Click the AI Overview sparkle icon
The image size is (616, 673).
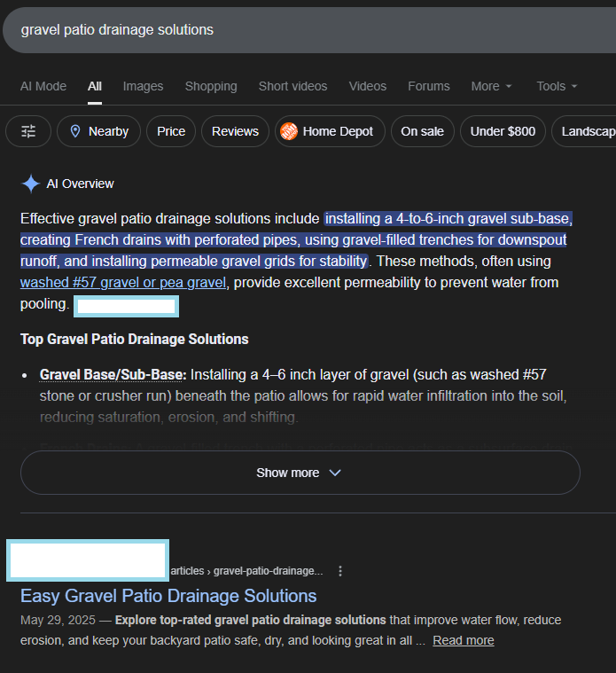(x=31, y=184)
